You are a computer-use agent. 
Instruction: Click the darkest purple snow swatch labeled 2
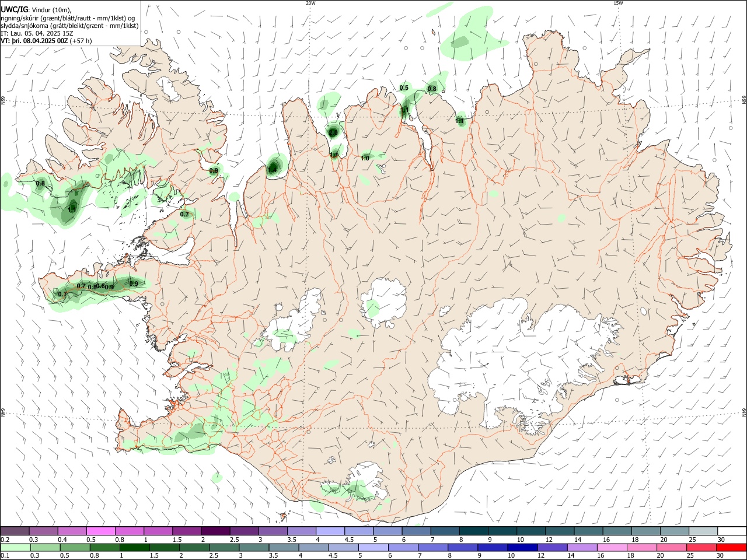[x=215, y=531]
